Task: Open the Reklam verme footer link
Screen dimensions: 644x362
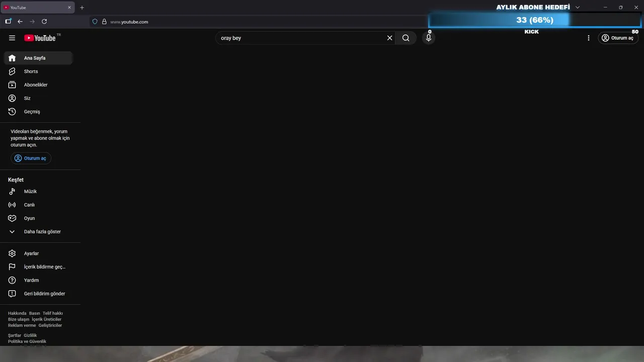Action: coord(22,325)
